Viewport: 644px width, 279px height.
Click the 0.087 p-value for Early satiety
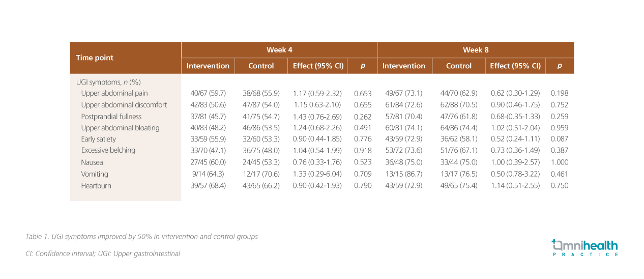click(559, 139)
